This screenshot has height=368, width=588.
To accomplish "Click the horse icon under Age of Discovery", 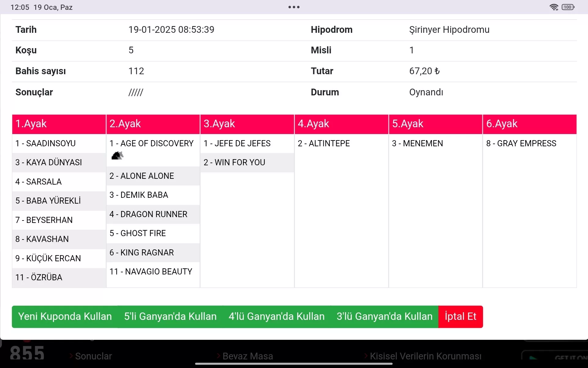I will (117, 156).
